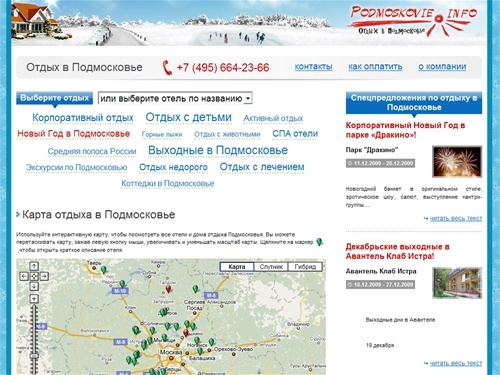Viewport: 500px width, 375px height.
Task: Click the red phone icon
Action: (x=167, y=67)
